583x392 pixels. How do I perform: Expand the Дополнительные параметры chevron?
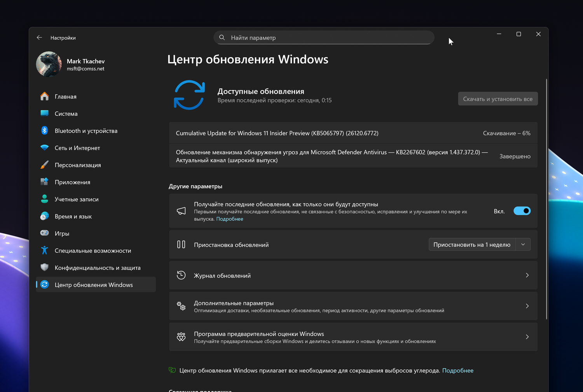(527, 306)
